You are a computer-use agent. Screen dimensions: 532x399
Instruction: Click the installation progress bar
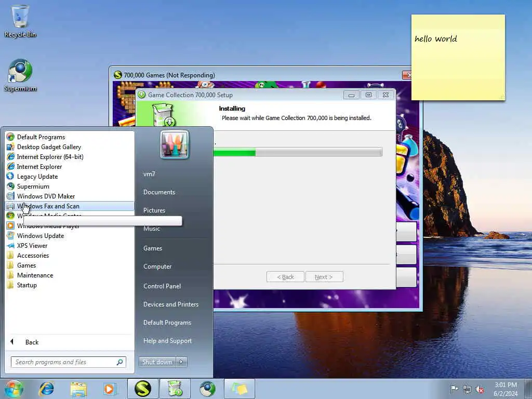(x=298, y=152)
